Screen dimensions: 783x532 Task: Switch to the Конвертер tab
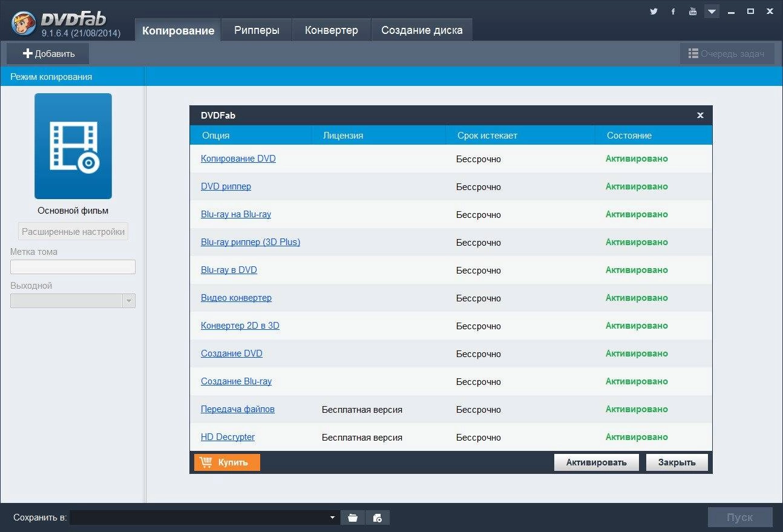pyautogui.click(x=331, y=30)
